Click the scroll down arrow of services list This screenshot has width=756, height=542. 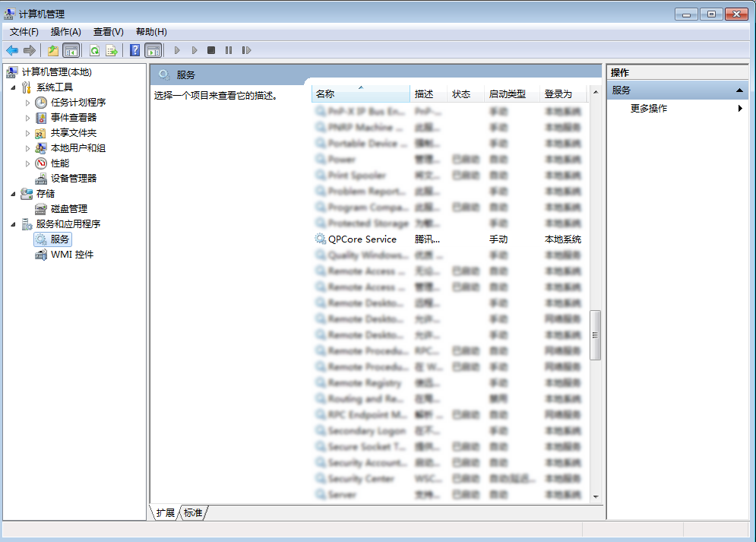point(596,496)
